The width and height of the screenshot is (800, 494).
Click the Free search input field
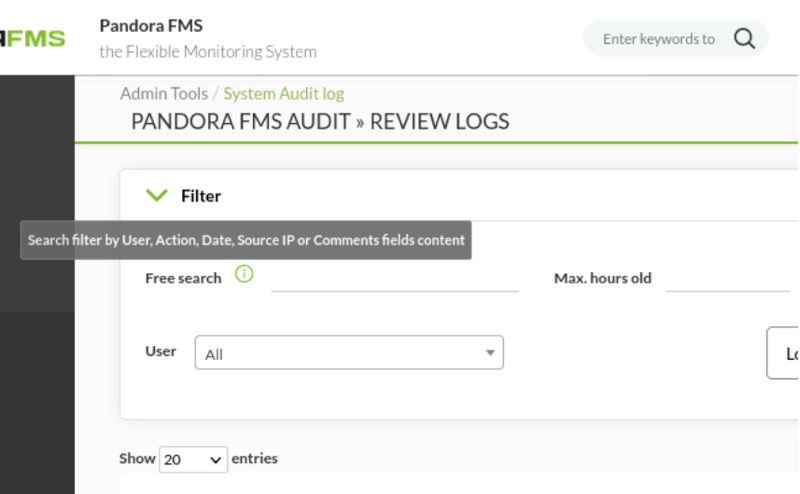click(395, 279)
